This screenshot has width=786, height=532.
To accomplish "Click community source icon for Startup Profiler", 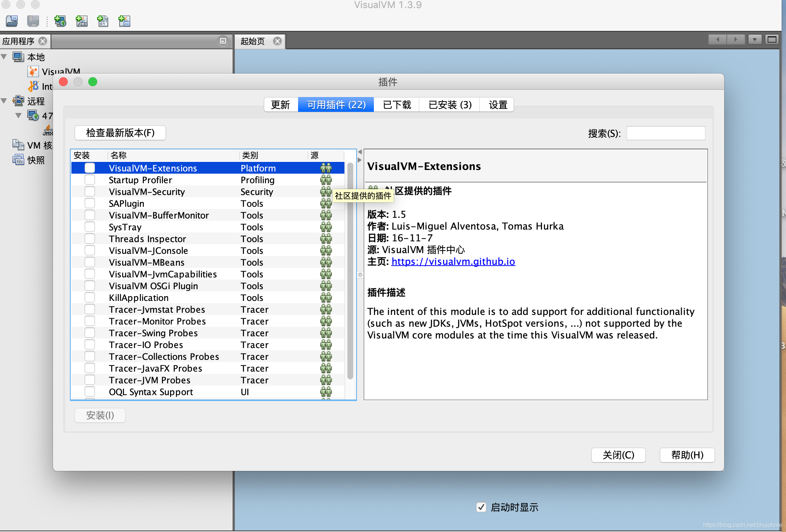I will (326, 180).
